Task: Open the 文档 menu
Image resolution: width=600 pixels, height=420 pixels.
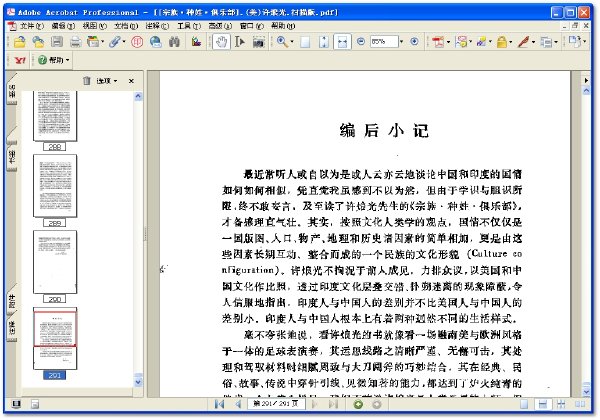Action: 126,26
